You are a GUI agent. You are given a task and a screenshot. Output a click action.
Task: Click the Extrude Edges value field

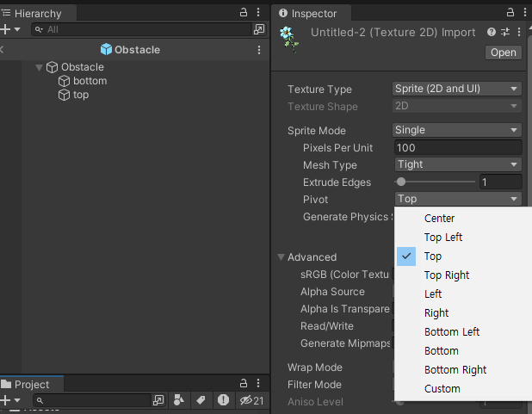500,182
